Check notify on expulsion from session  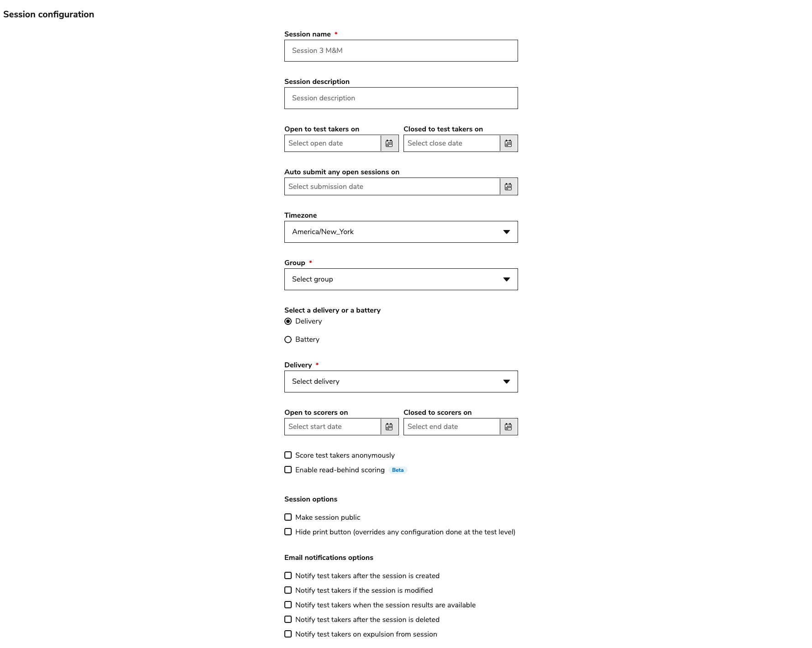click(x=288, y=634)
